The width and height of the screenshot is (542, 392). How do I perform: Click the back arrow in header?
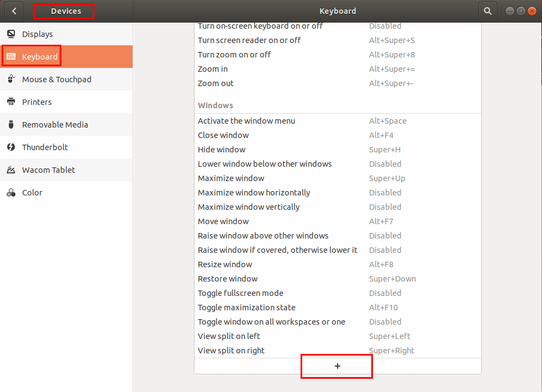pos(14,11)
